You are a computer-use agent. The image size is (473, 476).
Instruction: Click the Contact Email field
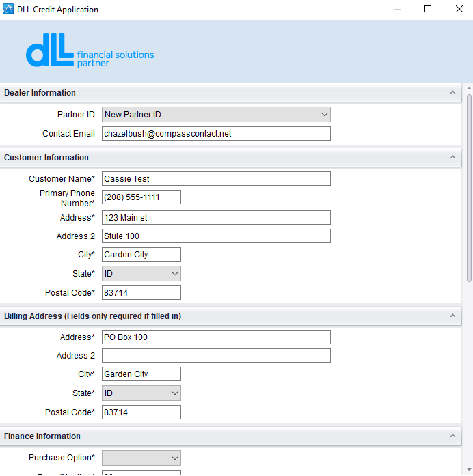[x=216, y=134]
